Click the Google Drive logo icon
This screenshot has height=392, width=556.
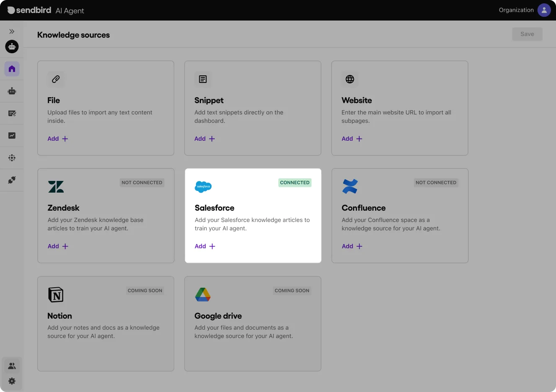click(x=203, y=294)
